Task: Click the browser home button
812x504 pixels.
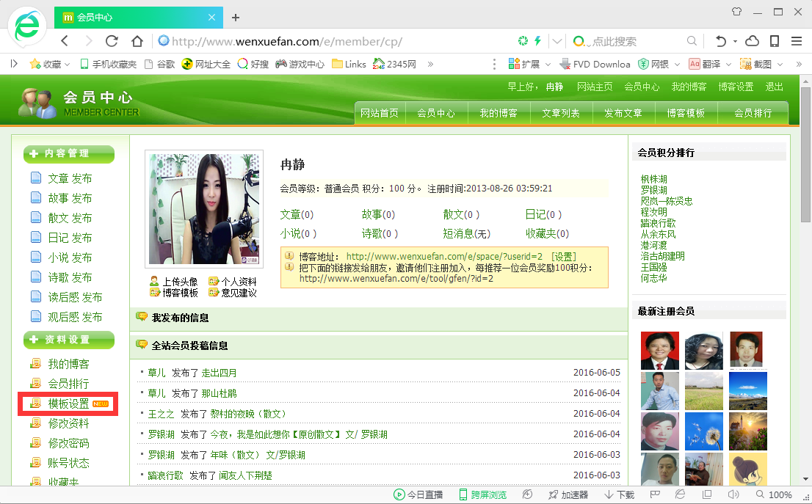Action: tap(137, 41)
